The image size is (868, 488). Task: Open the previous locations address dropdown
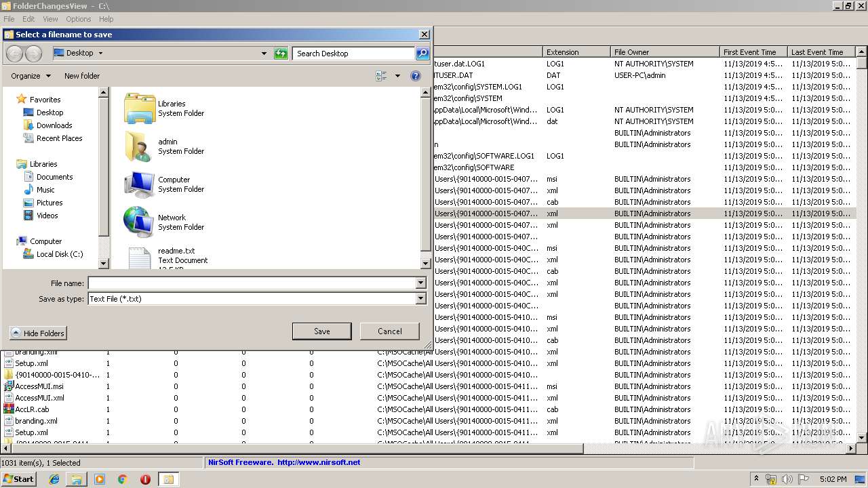264,53
